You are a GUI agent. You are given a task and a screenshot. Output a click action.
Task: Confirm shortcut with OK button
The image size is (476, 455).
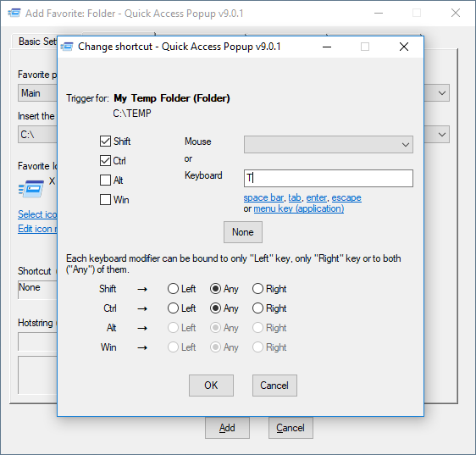(211, 386)
